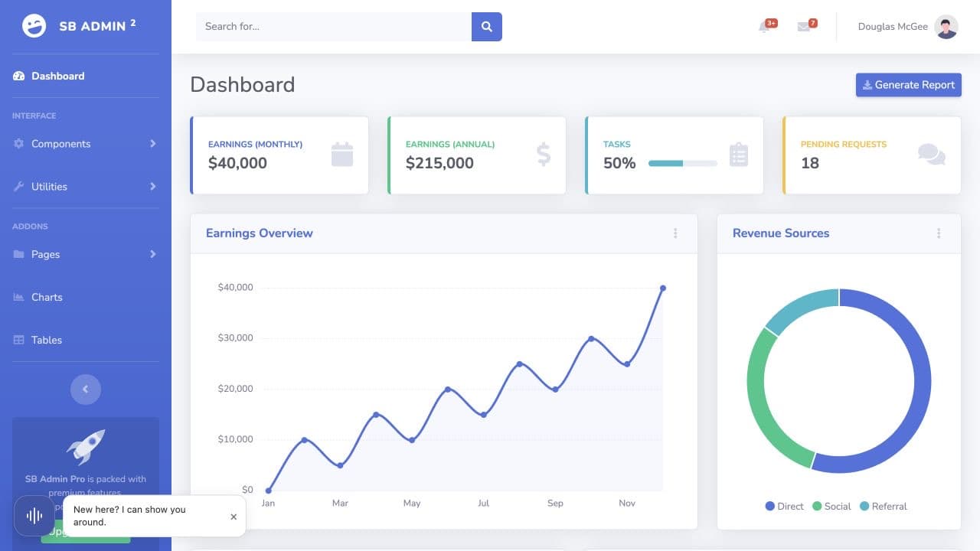This screenshot has height=551, width=980.
Task: Toggle the Direct legend color dot
Action: [770, 506]
